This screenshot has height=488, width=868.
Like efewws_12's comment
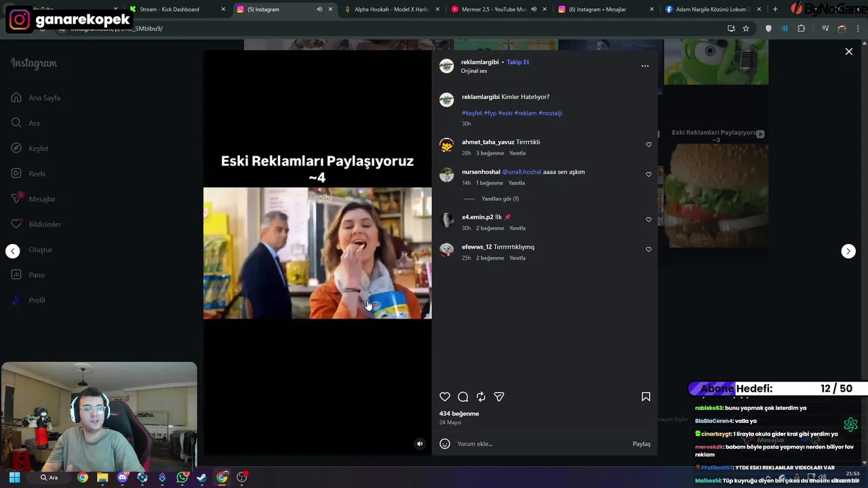(x=648, y=249)
